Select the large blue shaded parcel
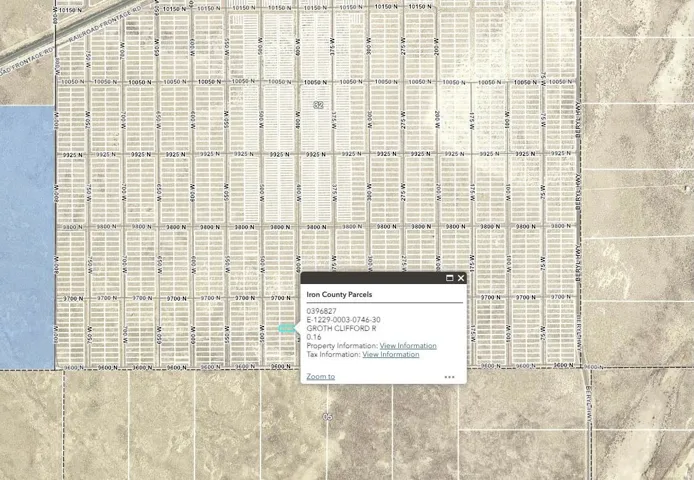The image size is (694, 480). pyautogui.click(x=27, y=237)
